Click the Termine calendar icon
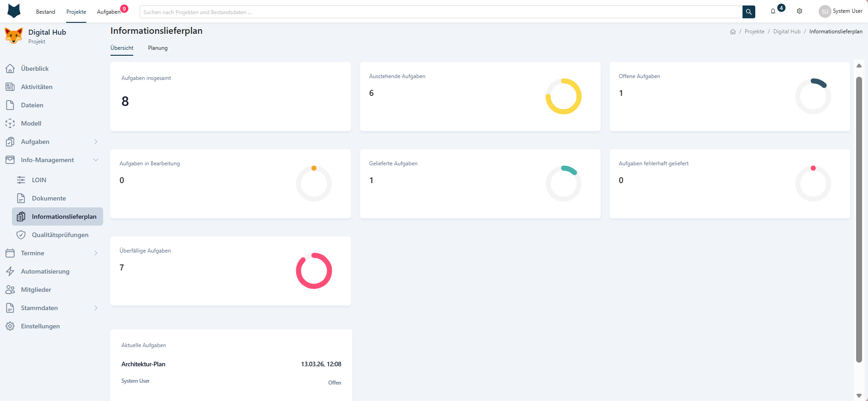The height and width of the screenshot is (401, 868). click(x=10, y=253)
